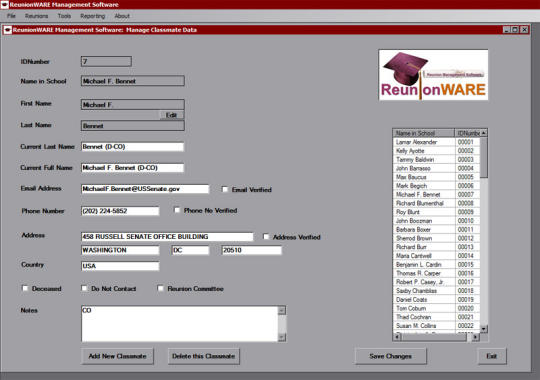The image size is (540, 380).
Task: Click the Phone Number field
Action: pyautogui.click(x=120, y=211)
